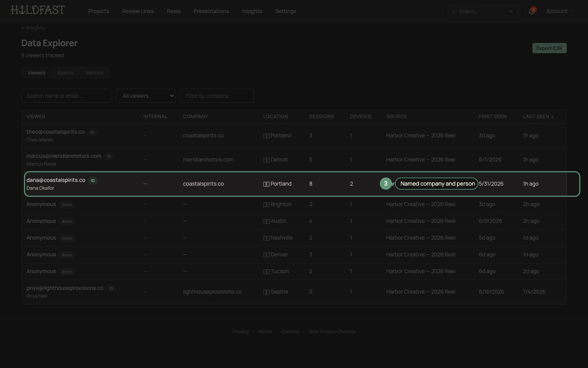Image resolution: width=588 pixels, height=368 pixels.
Task: Open Projects in the top navigation
Action: pos(99,11)
